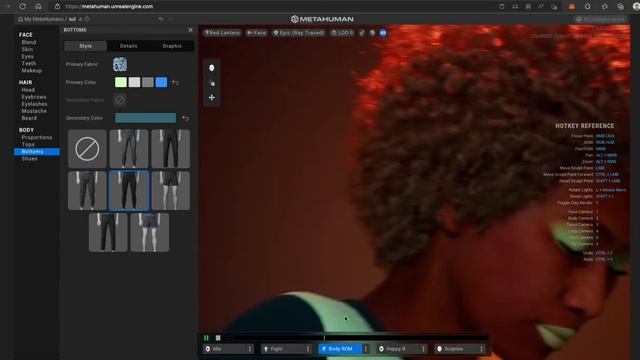Select the Fight animation
This screenshot has height=360, width=640.
pyautogui.click(x=283, y=349)
